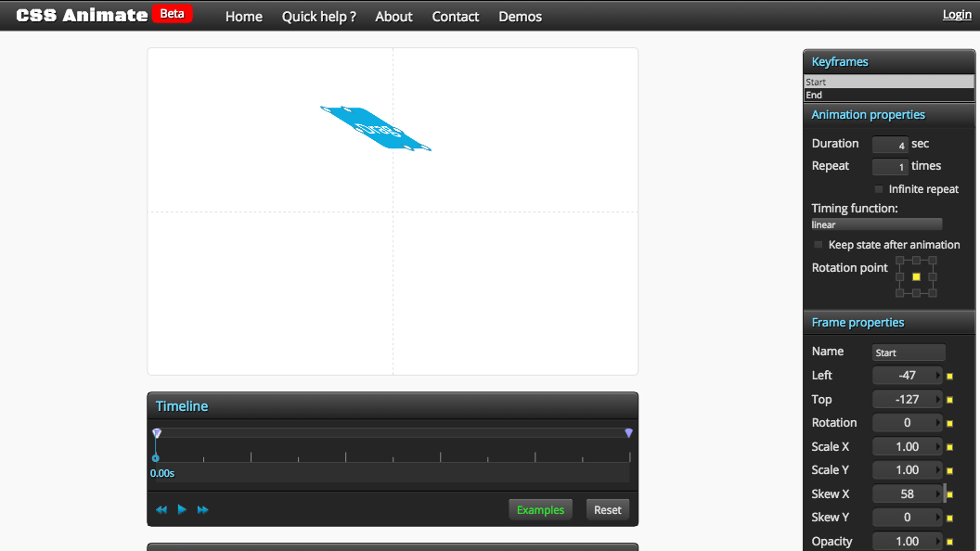Go to the Home page
The image size is (980, 551).
pos(244,17)
